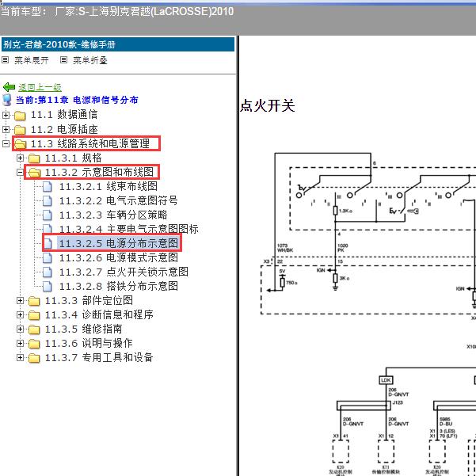Viewport: 476px width, 476px height.
Task: Click folder icon of 11.3.1 规格
Action: (34, 158)
